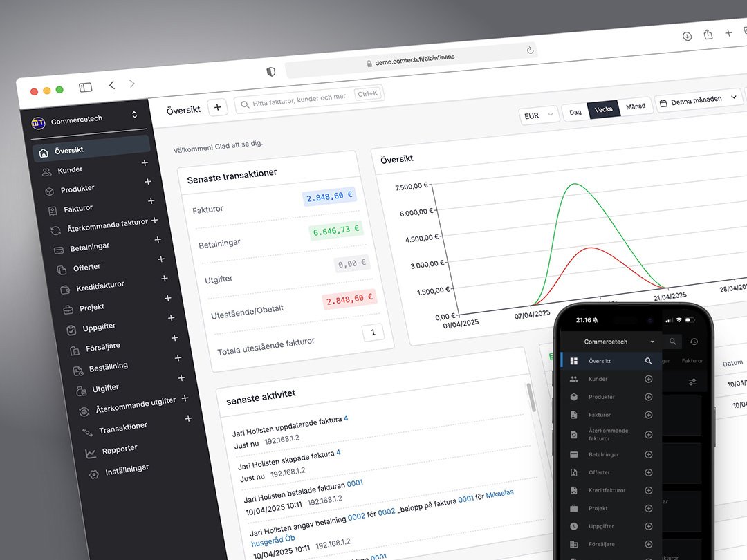Open browser downloads icon
The image size is (747, 560).
pyautogui.click(x=687, y=36)
